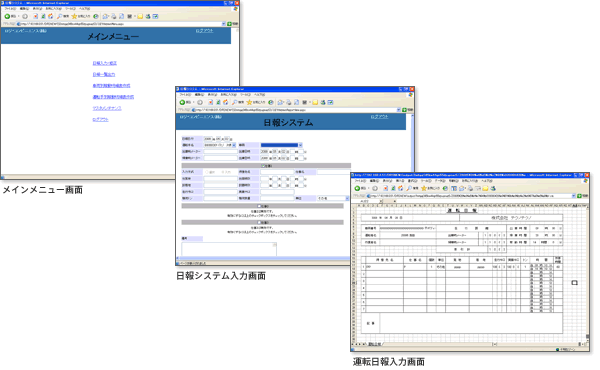The height and width of the screenshot is (370, 600).
Task: Click 備考 remarks text area in 日報システム form
Action: pos(229,249)
